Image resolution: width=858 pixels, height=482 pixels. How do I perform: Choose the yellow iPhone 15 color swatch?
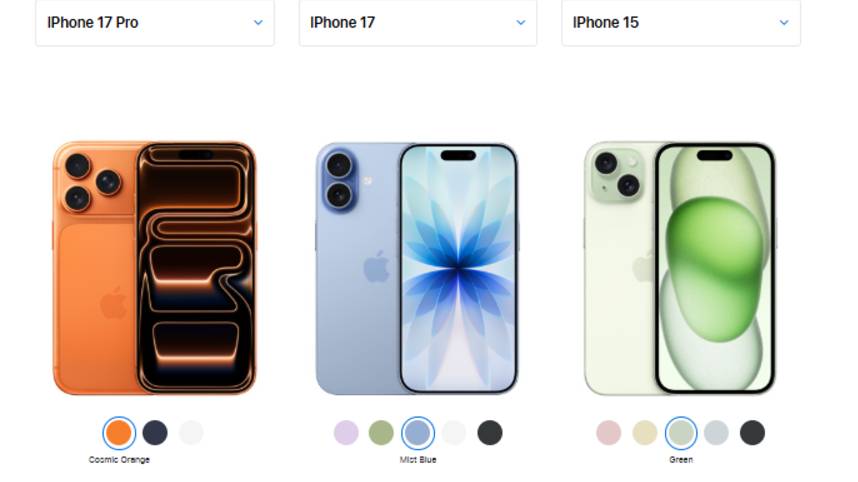645,433
